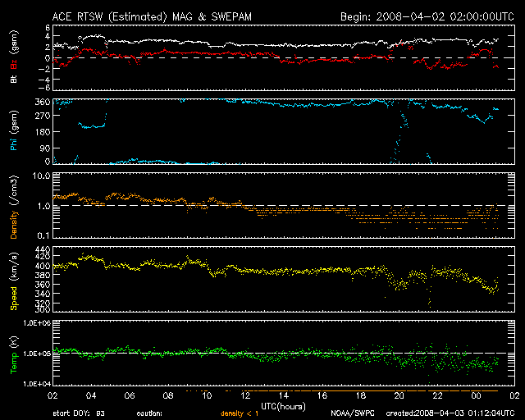Screen dimensions: 525x420
Task: Click the "90" tick on the Phi axis
Action: pyautogui.click(x=45, y=148)
